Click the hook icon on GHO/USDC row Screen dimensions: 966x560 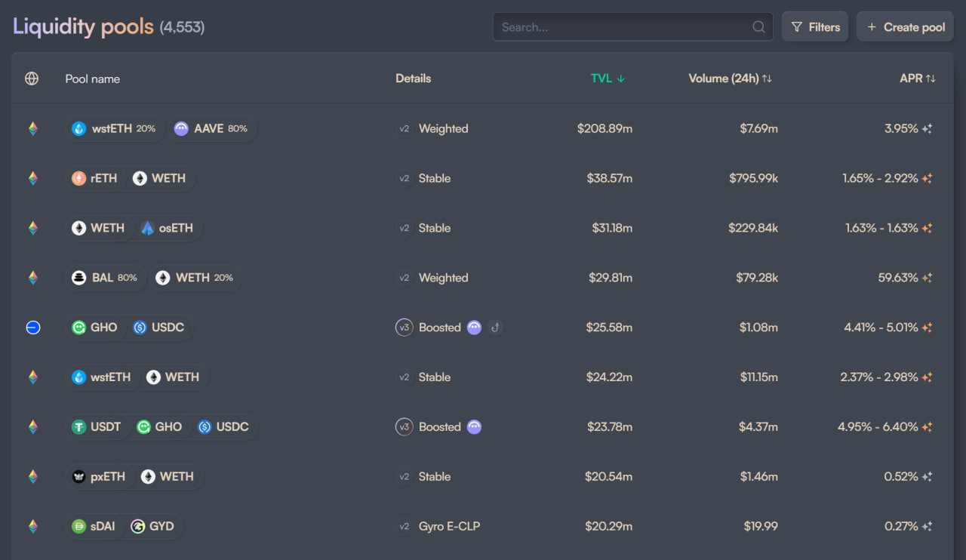click(495, 328)
